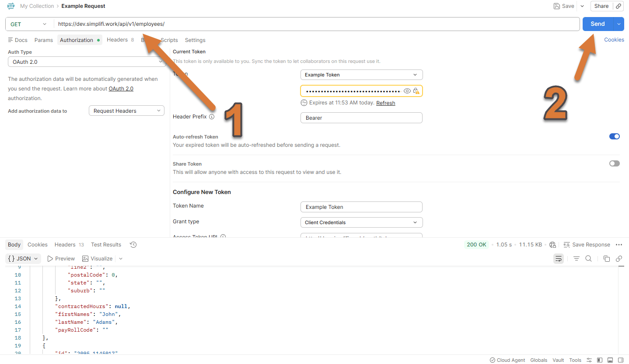
Task: Edit the Bearer header prefix field
Action: 361,118
